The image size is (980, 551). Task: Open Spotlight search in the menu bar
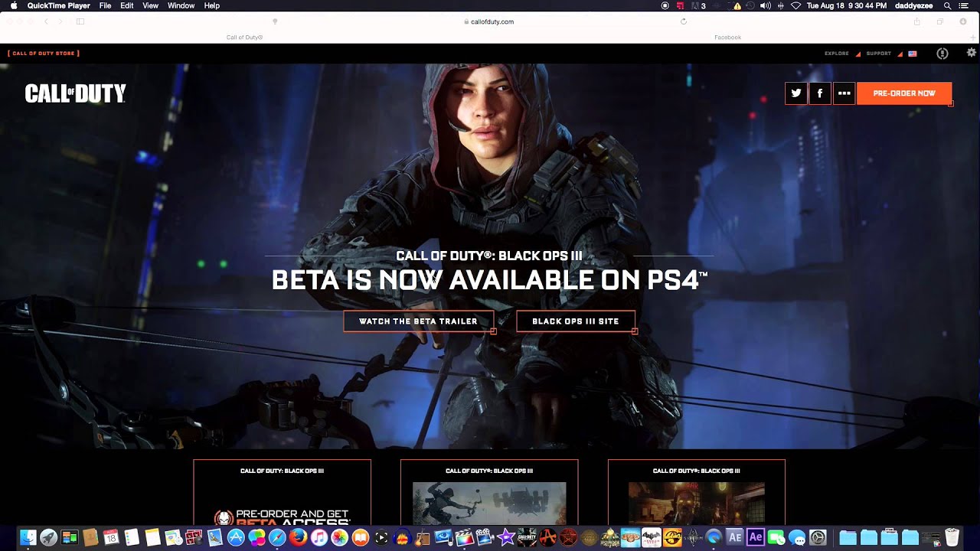pos(947,5)
